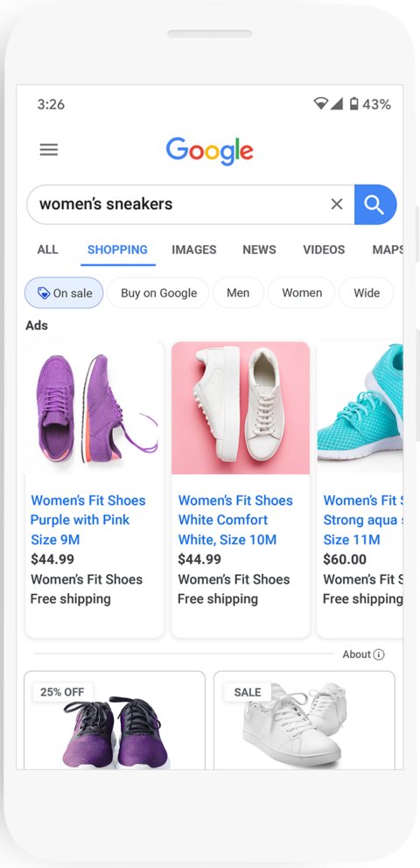Select the Women filter chip
Image resolution: width=420 pixels, height=868 pixels.
point(302,293)
